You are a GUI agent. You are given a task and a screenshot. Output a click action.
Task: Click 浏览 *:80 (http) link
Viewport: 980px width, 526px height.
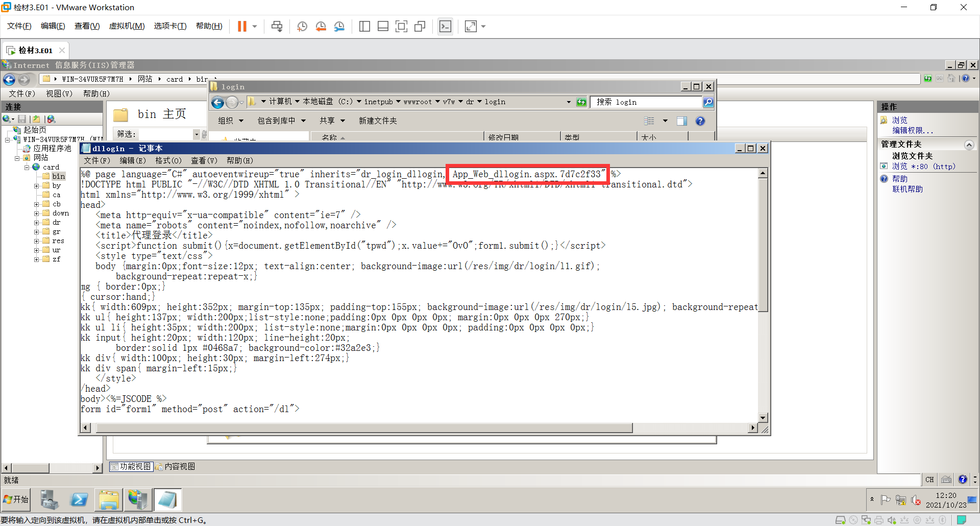pyautogui.click(x=924, y=166)
